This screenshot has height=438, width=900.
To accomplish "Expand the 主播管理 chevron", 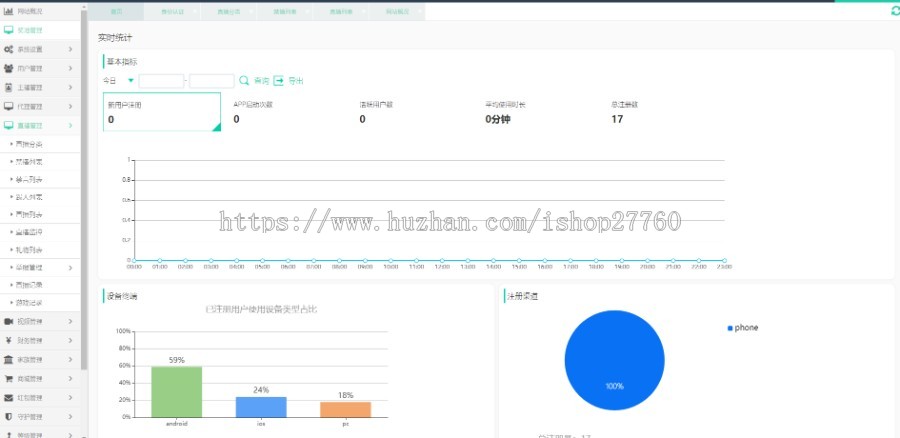I will pyautogui.click(x=71, y=87).
